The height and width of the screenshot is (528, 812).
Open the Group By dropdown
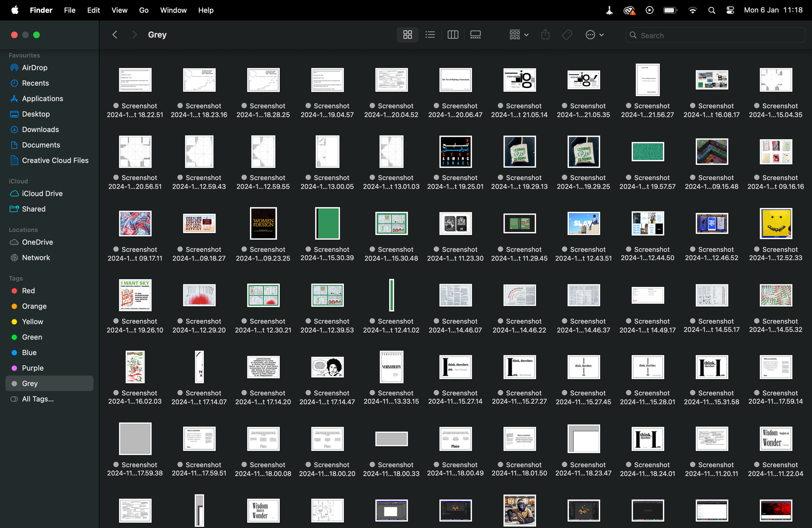pos(519,35)
